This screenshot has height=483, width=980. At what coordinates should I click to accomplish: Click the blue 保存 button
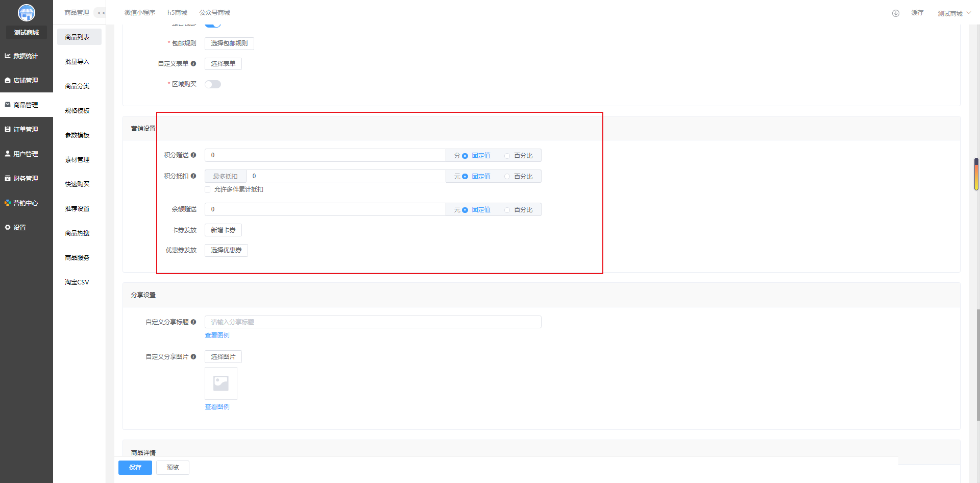pos(135,468)
